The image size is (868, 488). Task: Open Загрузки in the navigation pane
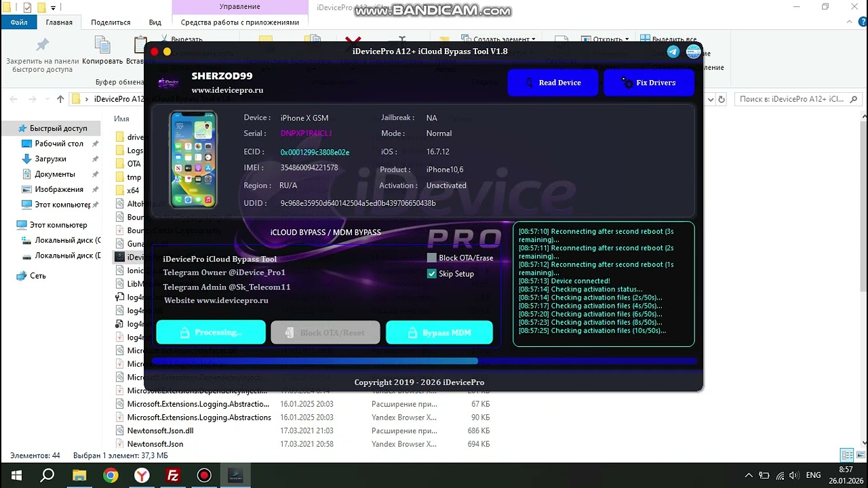[50, 159]
